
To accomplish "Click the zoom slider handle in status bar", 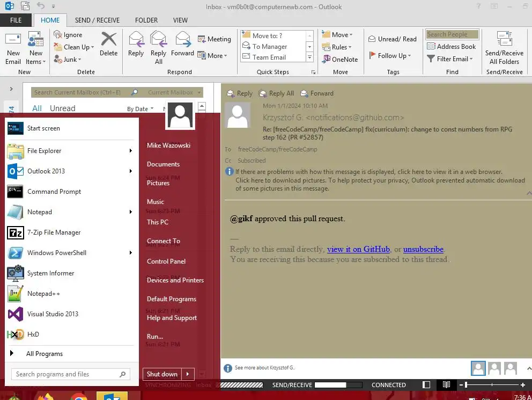I will click(x=466, y=385).
